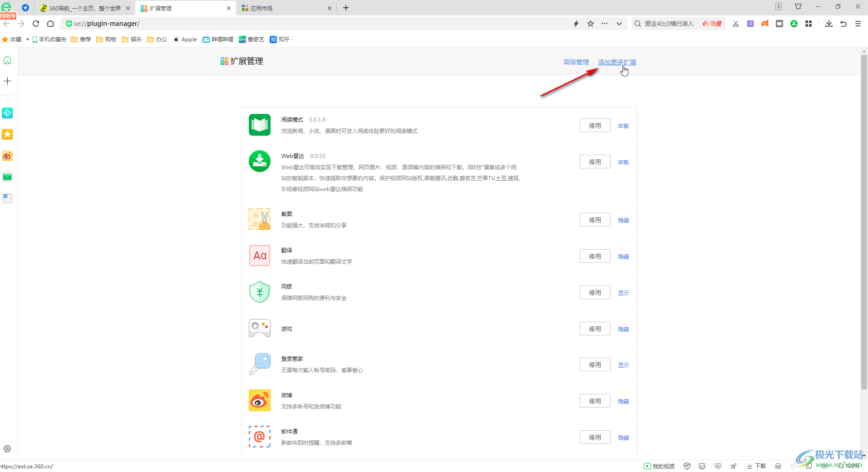Click the tab count box showing 3

pyautogui.click(x=779, y=6)
